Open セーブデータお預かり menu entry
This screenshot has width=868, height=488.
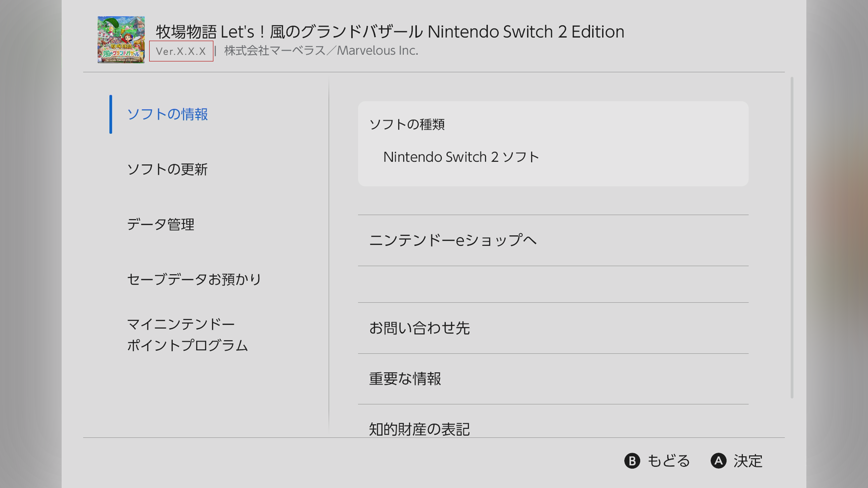(x=194, y=279)
